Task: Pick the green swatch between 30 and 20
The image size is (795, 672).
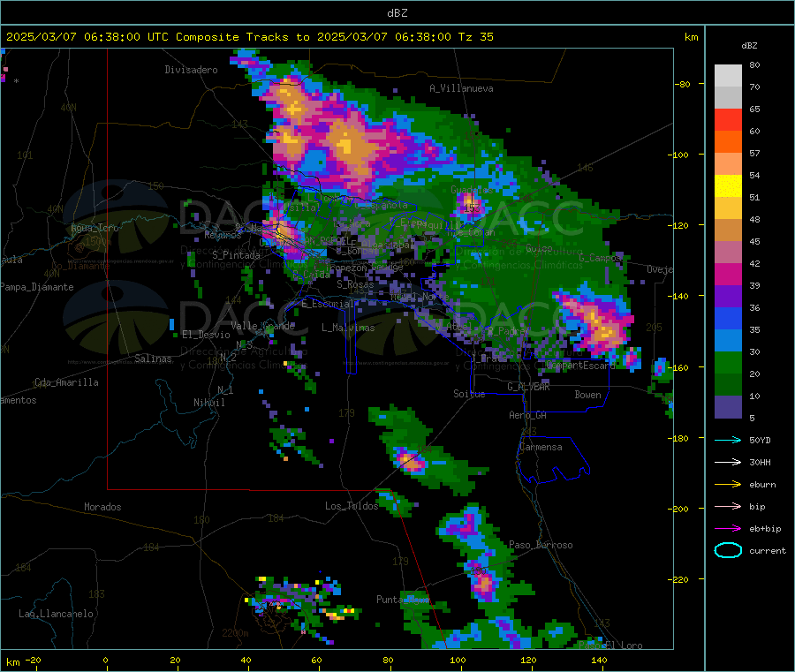Action: click(728, 362)
